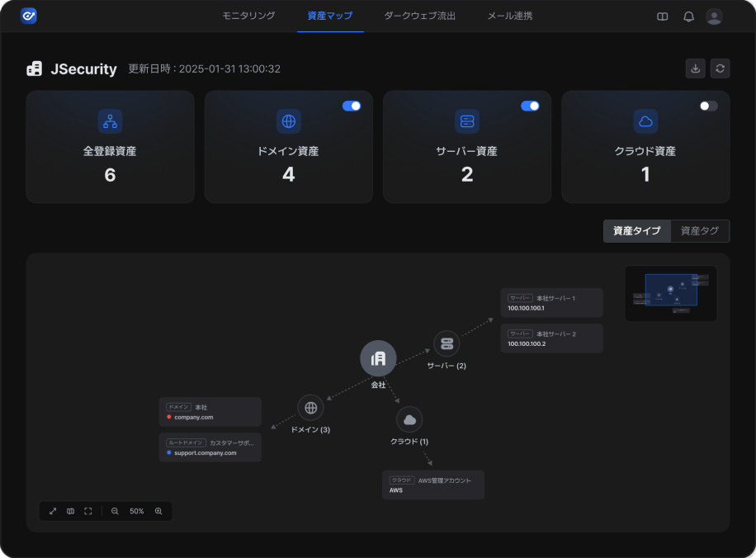Click the server assets rack icon
Viewport: 756px width, 558px height.
tap(467, 121)
